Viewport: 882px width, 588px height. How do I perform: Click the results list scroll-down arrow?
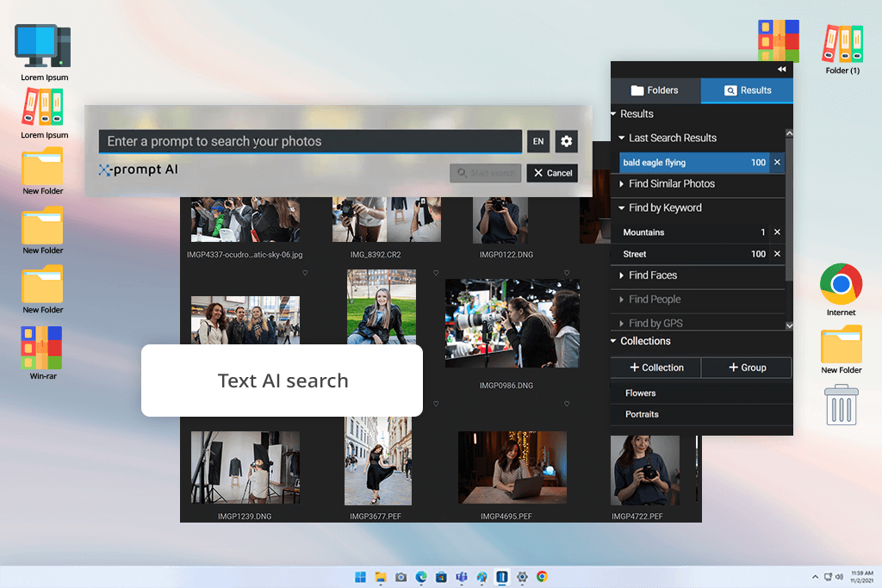(x=789, y=325)
